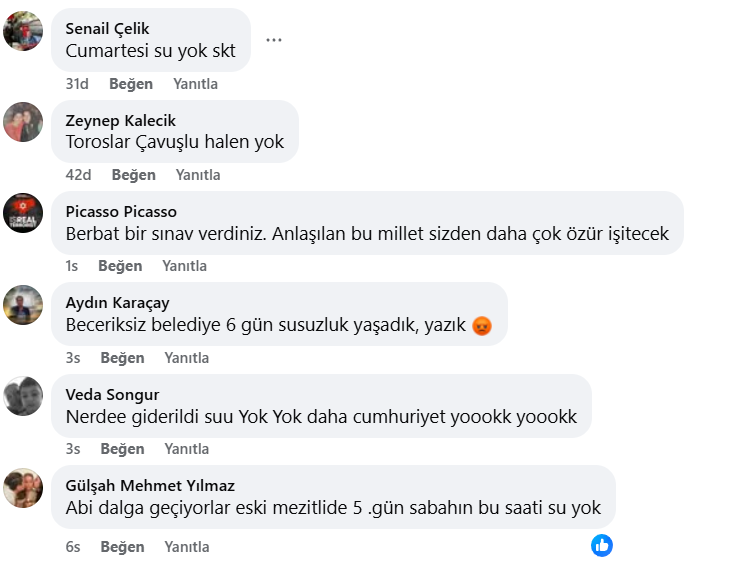Viewport: 740px width, 568px height.
Task: Click Zeynep Kalecik's avatar
Action: pos(23,122)
